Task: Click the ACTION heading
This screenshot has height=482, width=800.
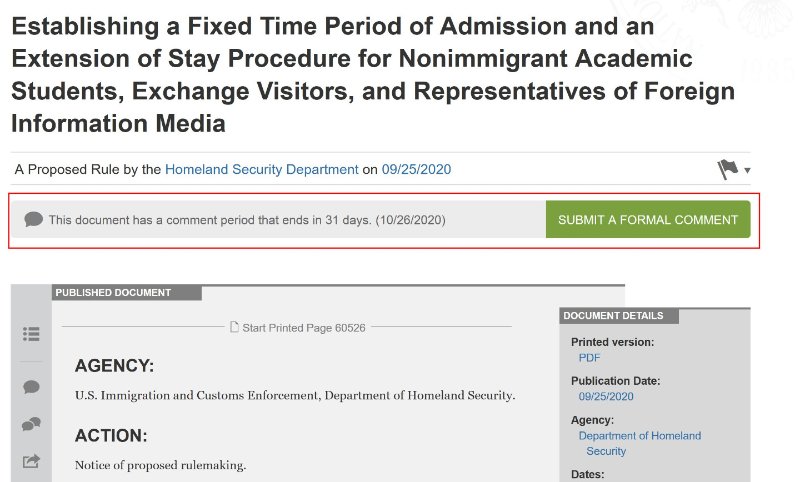Action: [x=111, y=436]
